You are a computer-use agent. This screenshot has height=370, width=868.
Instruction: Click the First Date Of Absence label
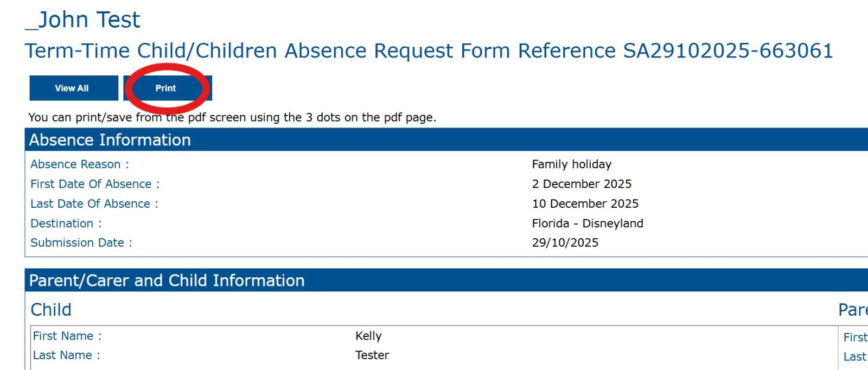coord(95,184)
